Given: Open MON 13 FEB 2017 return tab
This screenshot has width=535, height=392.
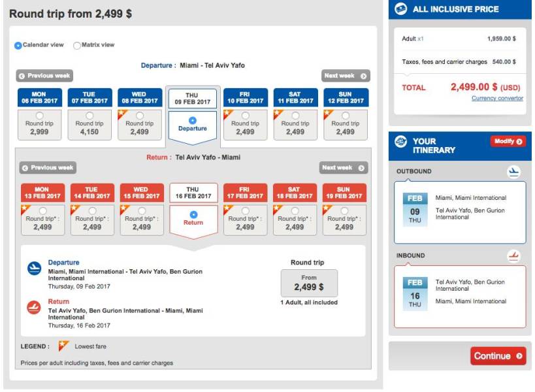Looking at the screenshot, I should (x=42, y=193).
